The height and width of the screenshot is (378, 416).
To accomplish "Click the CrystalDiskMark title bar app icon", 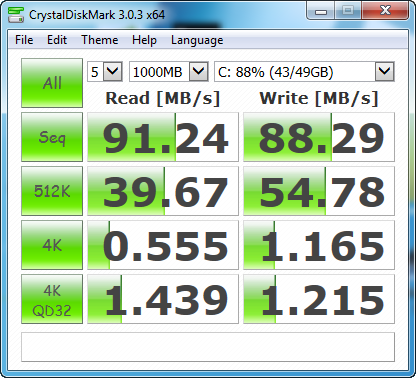I will point(16,15).
